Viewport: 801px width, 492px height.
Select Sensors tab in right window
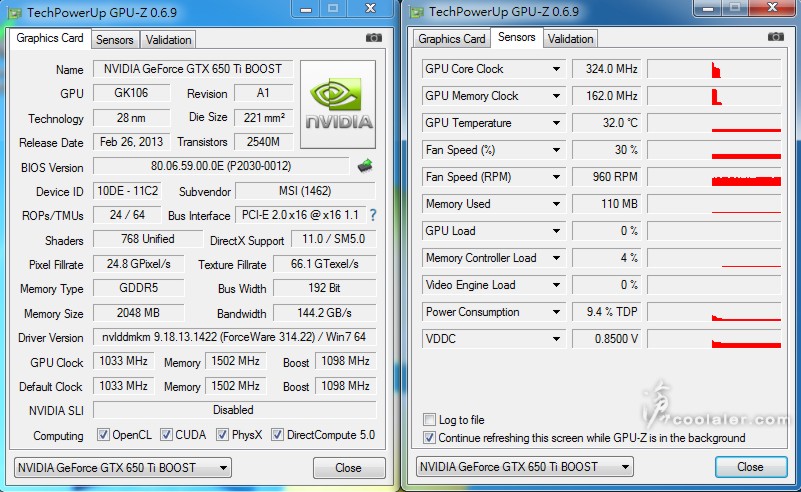pyautogui.click(x=516, y=37)
